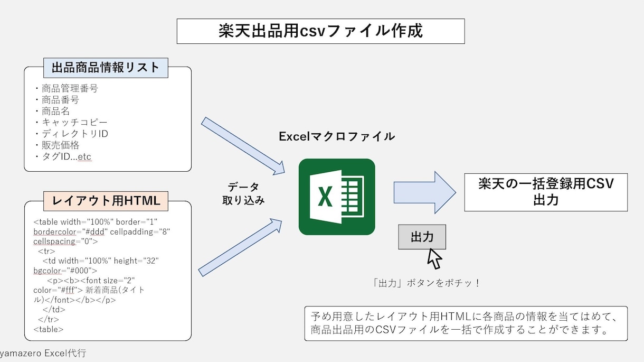Click the title 楽天出品用csvファイル作成
The width and height of the screenshot is (644, 362).
pyautogui.click(x=320, y=31)
